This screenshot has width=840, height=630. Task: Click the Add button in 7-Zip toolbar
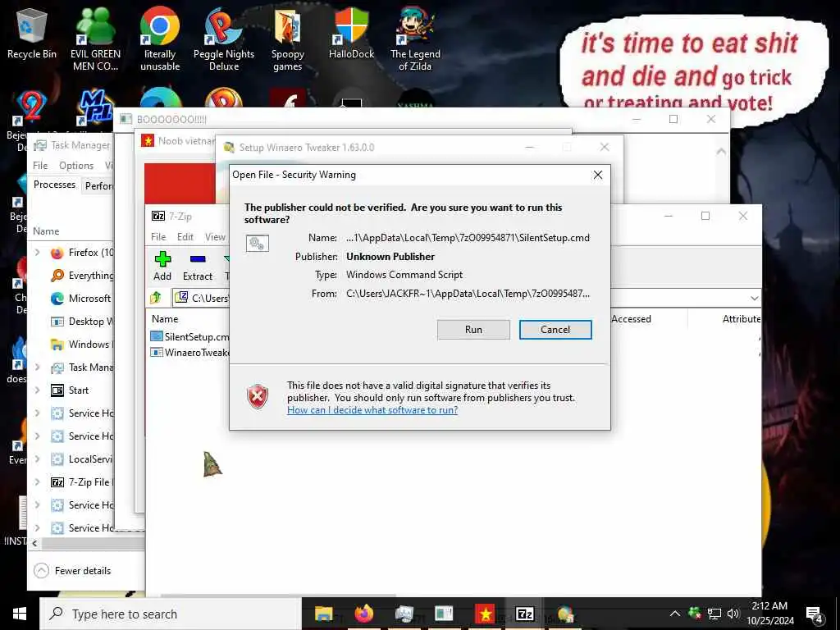pos(162,267)
